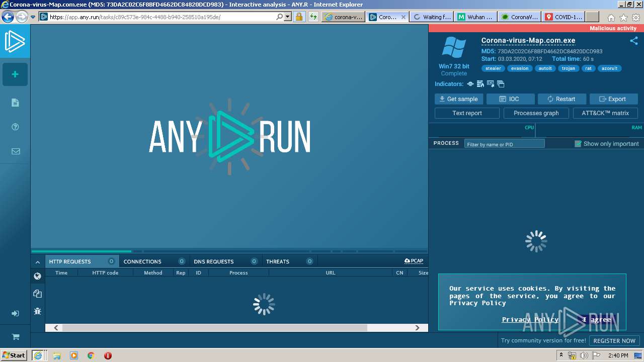Screen dimensions: 644x362
Task: Click the scroll right arrow in requests table
Action: [x=417, y=328]
